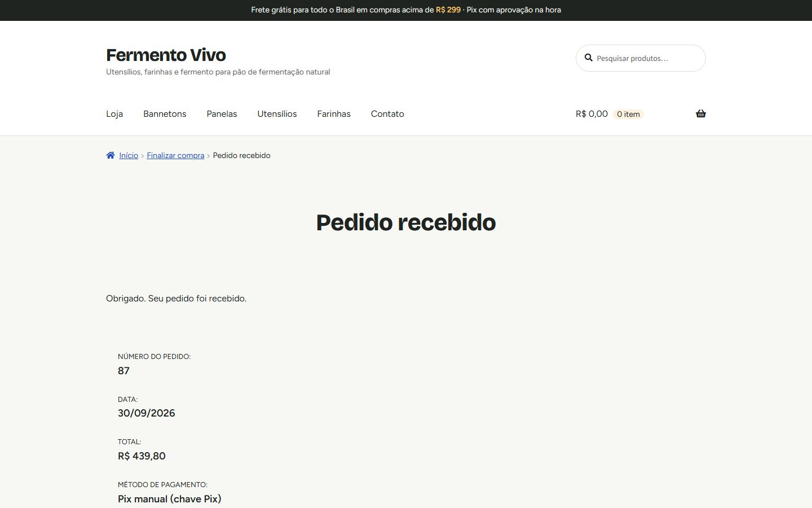Click the shopping basket icon

click(x=701, y=113)
